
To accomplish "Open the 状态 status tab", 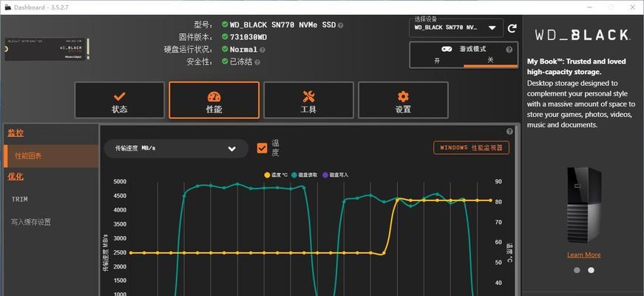I will pos(120,100).
